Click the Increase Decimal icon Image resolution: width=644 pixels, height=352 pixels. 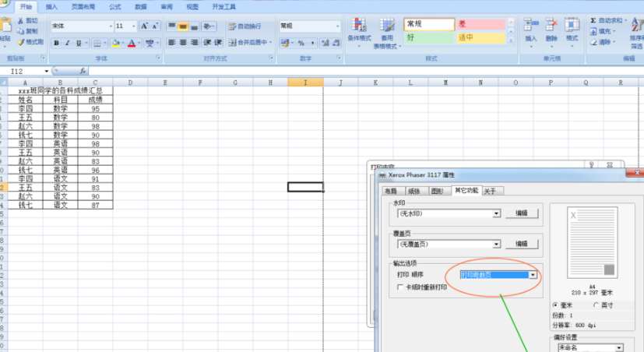[x=326, y=43]
